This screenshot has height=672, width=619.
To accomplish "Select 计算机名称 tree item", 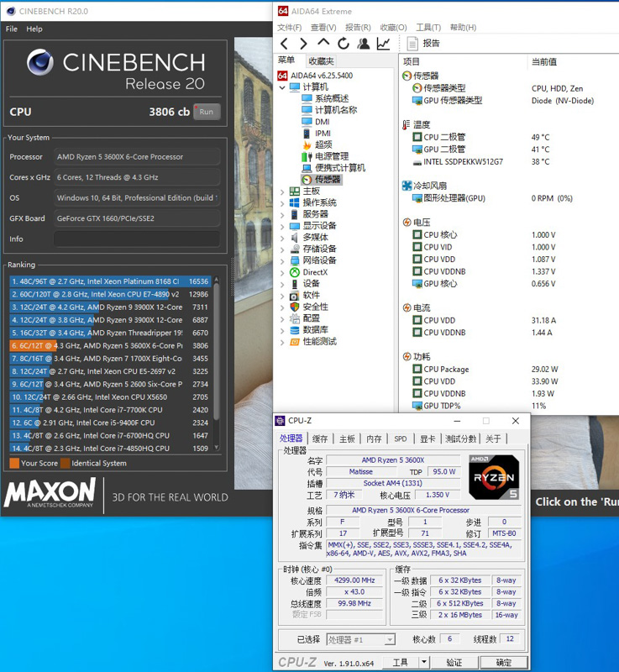I will (x=336, y=110).
